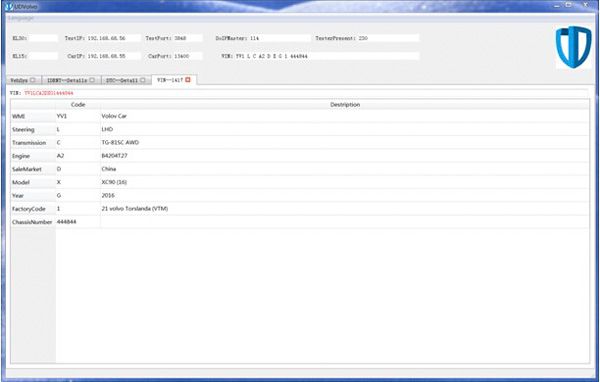Switch to the DTC--Detail tab
600x382 pixels.
click(126, 80)
